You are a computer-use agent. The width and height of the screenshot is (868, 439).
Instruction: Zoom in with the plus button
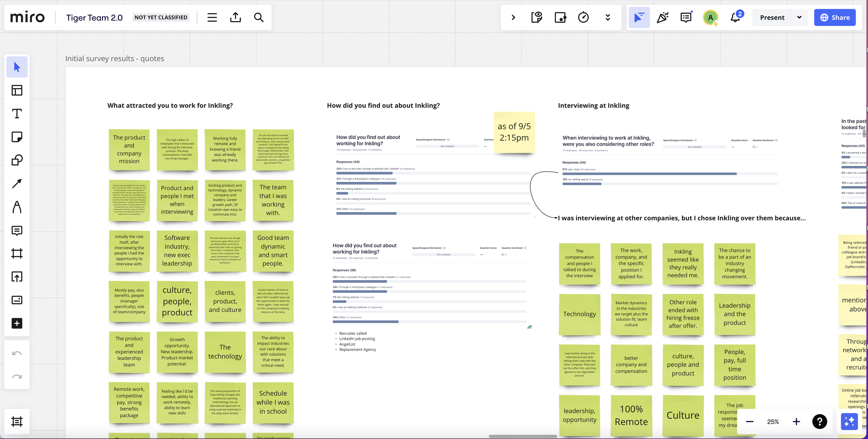(796, 422)
